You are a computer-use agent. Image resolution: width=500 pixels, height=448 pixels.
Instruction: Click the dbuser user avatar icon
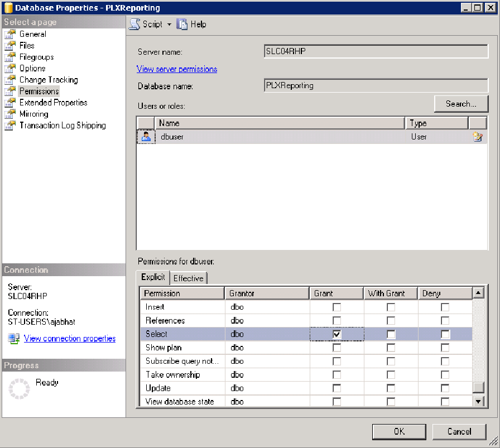(146, 137)
